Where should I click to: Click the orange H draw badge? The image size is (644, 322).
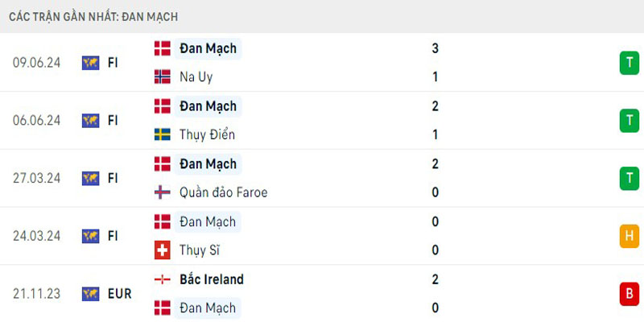(628, 236)
